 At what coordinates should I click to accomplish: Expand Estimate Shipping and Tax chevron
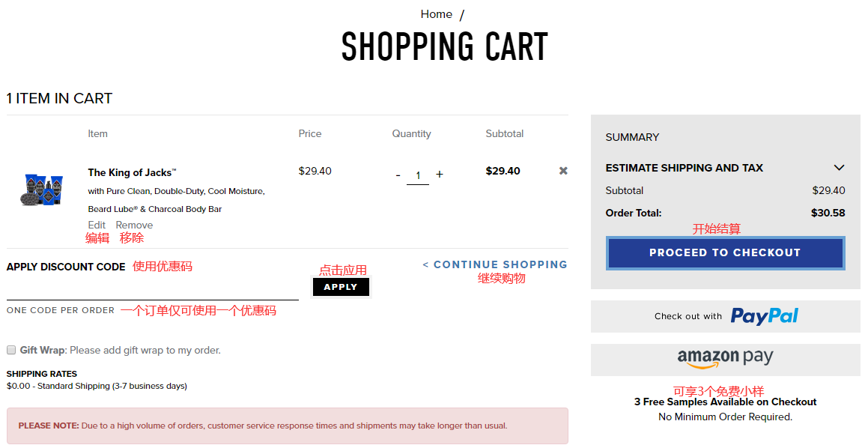click(839, 168)
